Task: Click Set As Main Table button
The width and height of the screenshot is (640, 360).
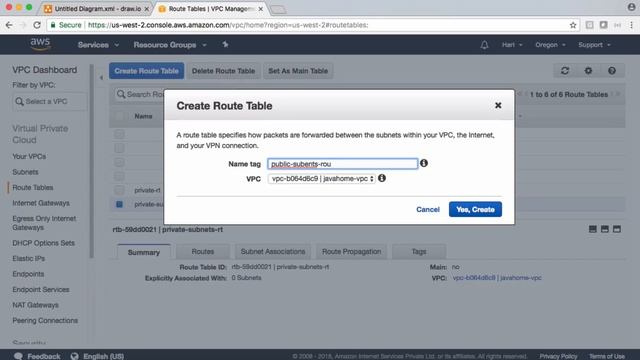Action: point(298,71)
